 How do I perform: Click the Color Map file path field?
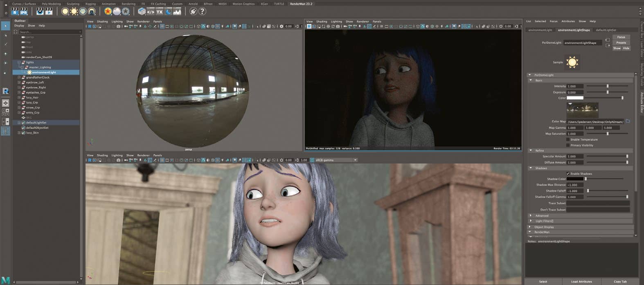tap(595, 121)
